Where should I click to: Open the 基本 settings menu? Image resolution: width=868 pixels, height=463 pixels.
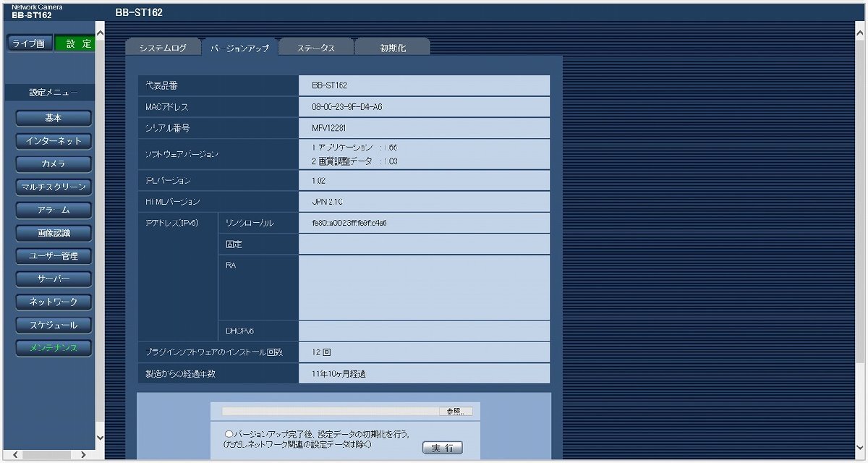[x=54, y=118]
